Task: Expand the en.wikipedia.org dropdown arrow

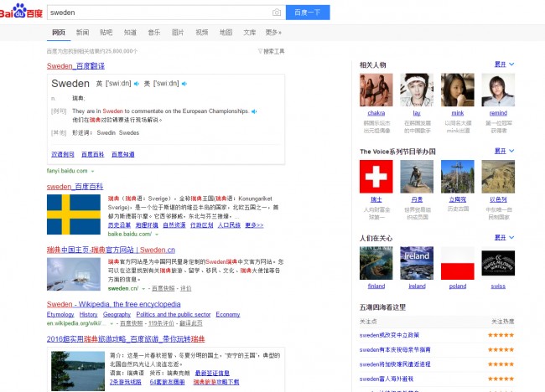Action: 112,323
